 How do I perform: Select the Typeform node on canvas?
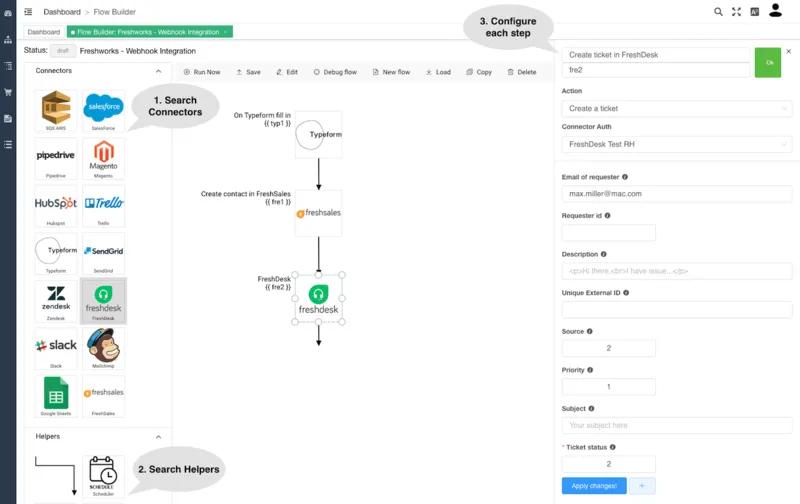point(318,135)
